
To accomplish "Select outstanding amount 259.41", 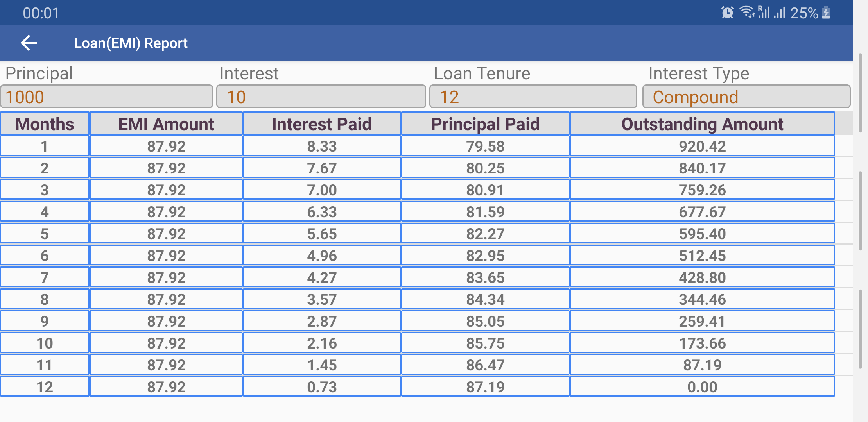I will click(702, 321).
